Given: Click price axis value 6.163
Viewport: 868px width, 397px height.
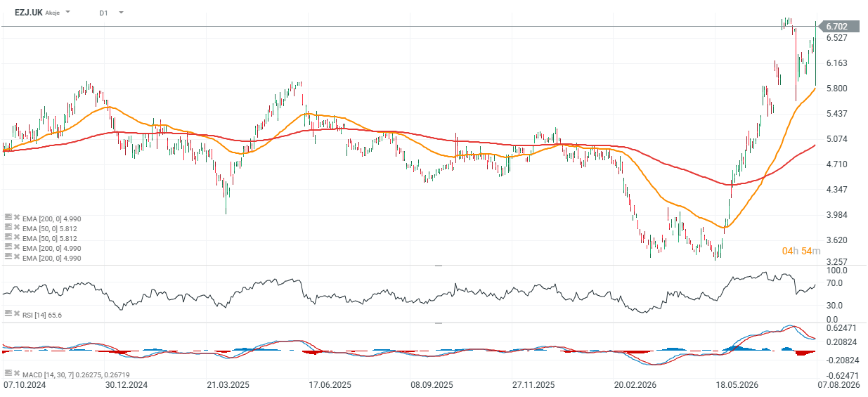Looking at the screenshot, I should [x=836, y=63].
